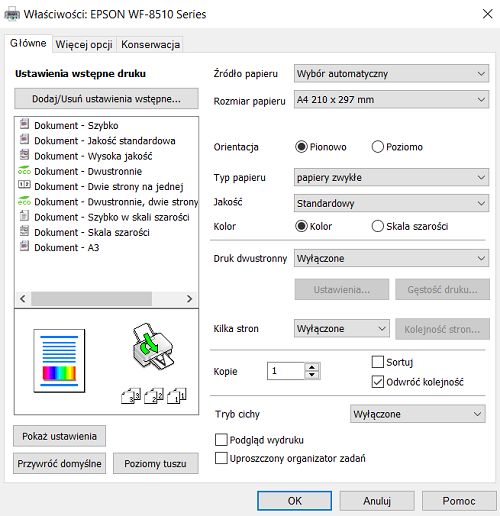The width and height of the screenshot is (500, 516).
Task: Click the eco icon beside Dokument - Dwustronnie
Action: (x=24, y=170)
